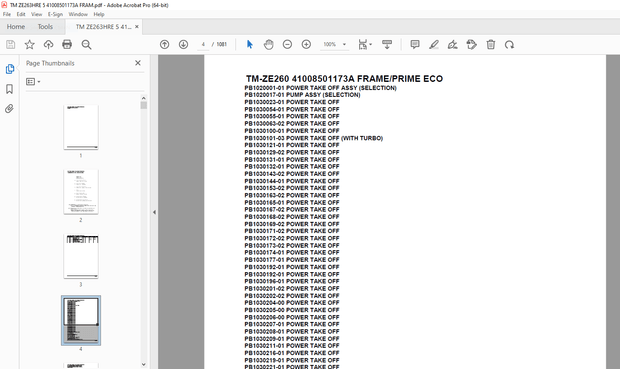Click line PB1030100-01 POWER TAKE OFF
620x369 pixels.
pos(292,131)
